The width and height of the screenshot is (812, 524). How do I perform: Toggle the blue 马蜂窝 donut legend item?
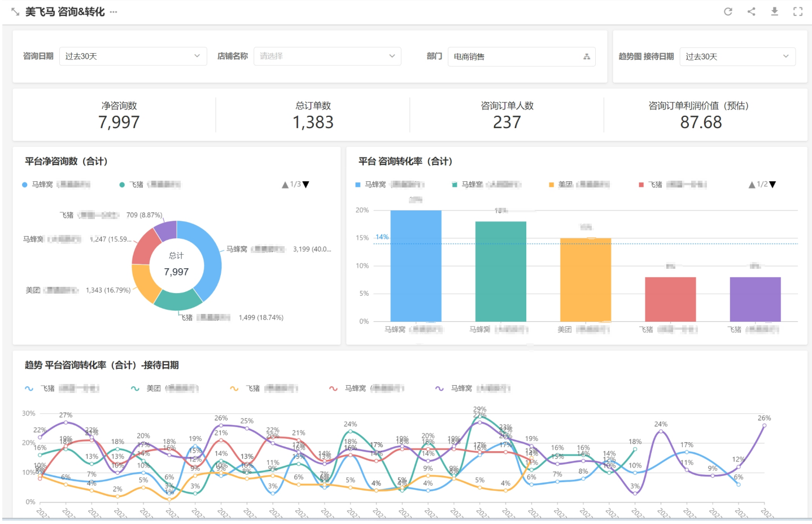[x=56, y=185]
